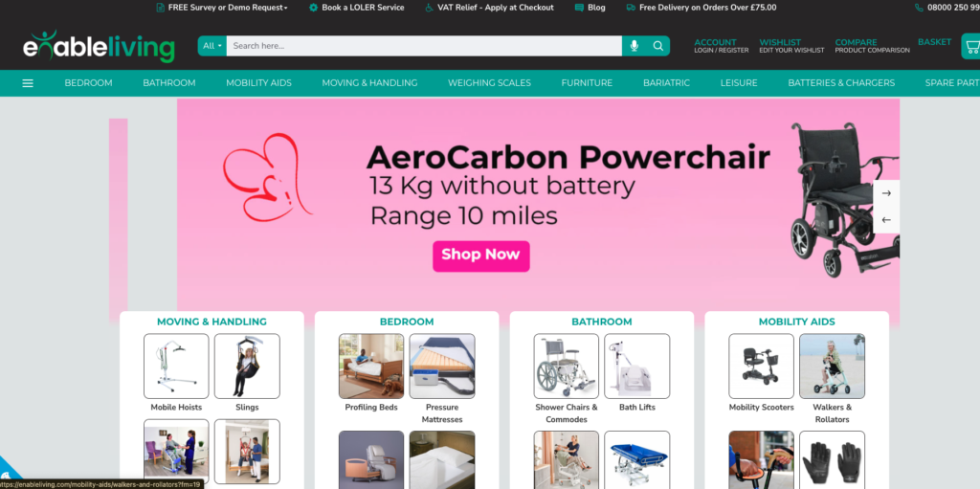This screenshot has width=980, height=489.
Task: Click the microphone voice search icon
Action: pos(634,46)
